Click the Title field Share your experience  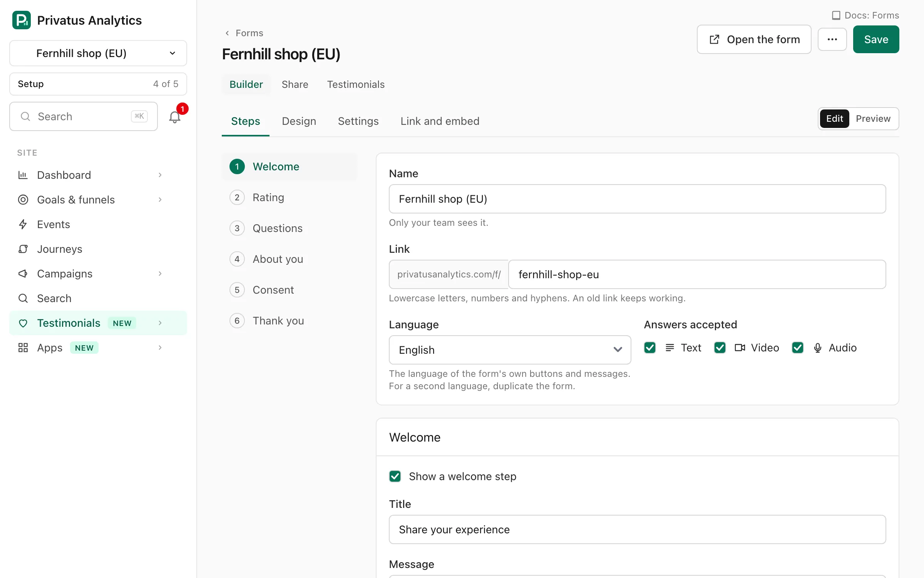[637, 529]
